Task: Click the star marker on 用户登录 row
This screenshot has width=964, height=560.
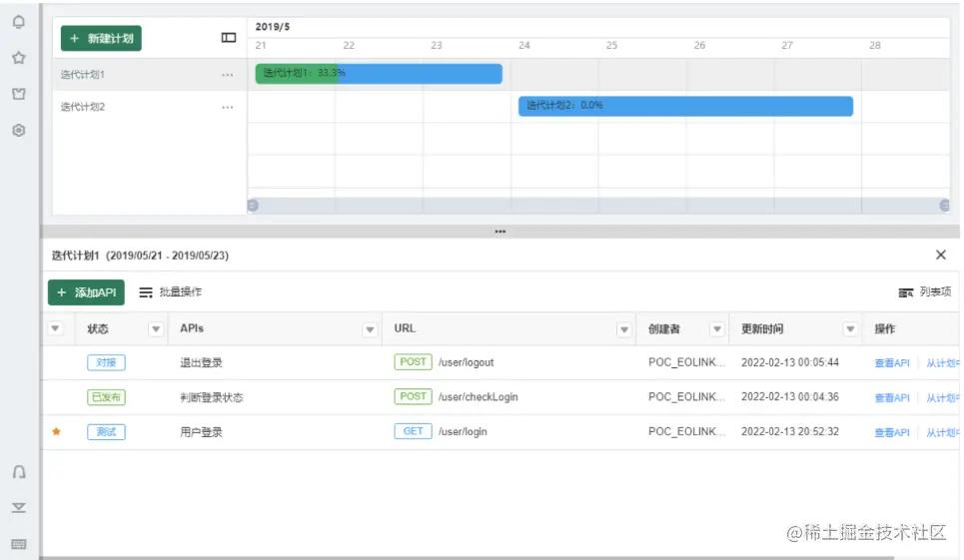Action: (57, 431)
